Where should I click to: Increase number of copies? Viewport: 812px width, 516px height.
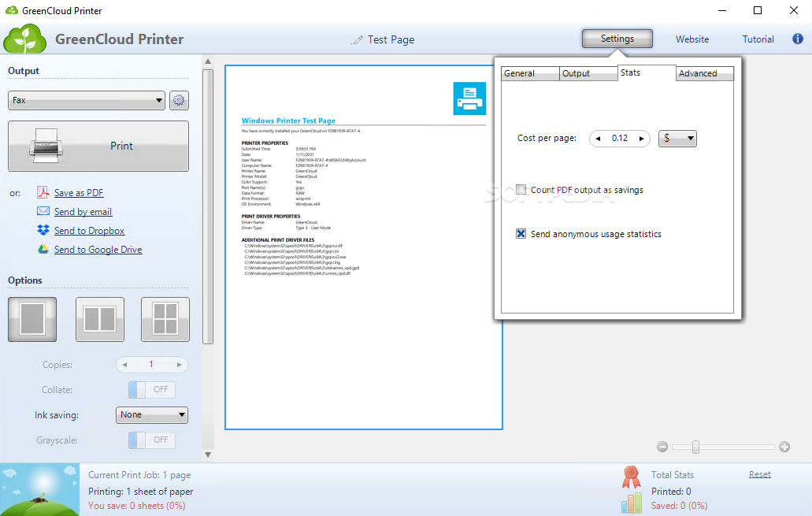click(180, 365)
